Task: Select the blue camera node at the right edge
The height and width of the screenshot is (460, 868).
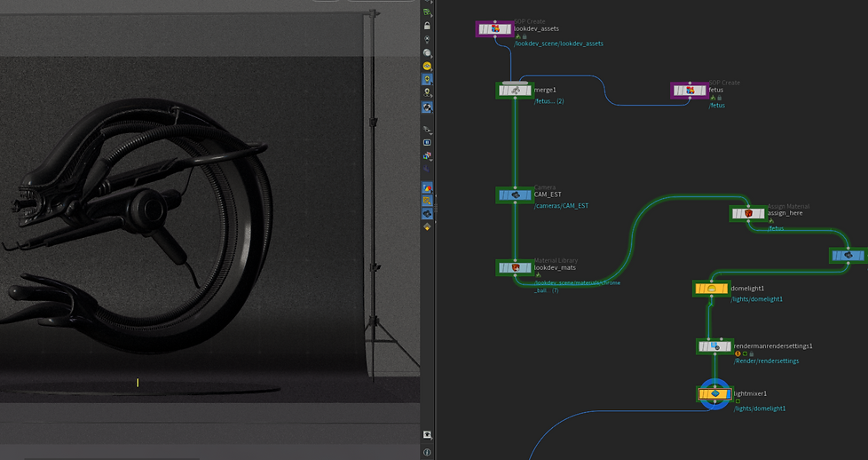Action: pyautogui.click(x=848, y=256)
